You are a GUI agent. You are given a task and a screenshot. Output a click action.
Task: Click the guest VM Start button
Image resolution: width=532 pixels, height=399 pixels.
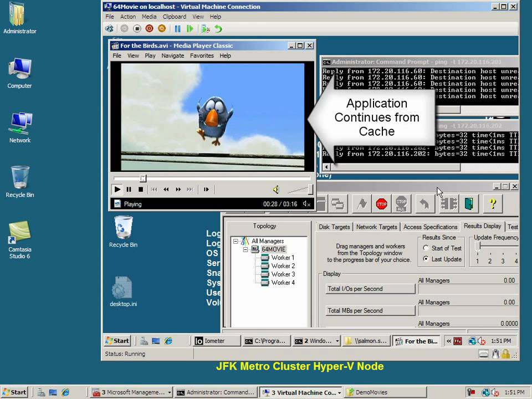point(117,341)
